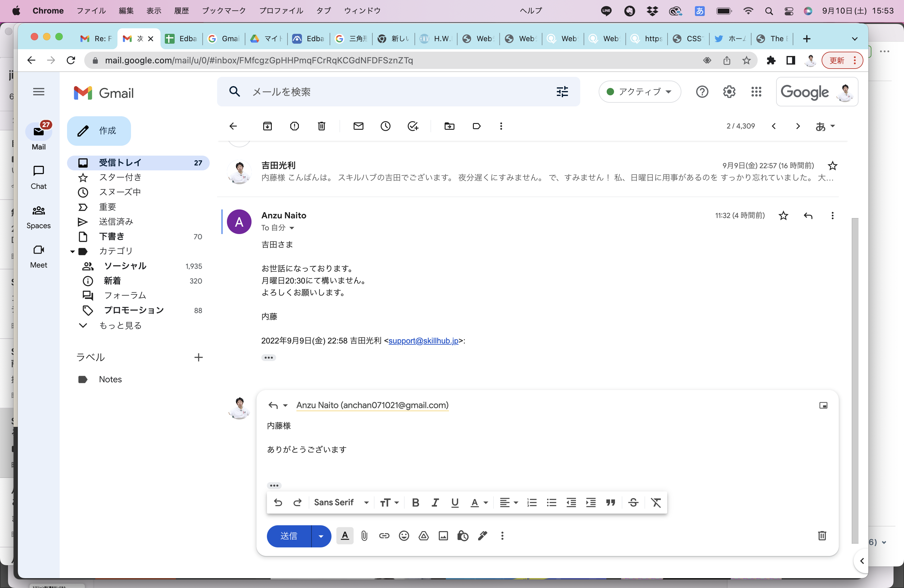Viewport: 904px width, 588px height.
Task: Insert a link into the reply
Action: point(384,536)
